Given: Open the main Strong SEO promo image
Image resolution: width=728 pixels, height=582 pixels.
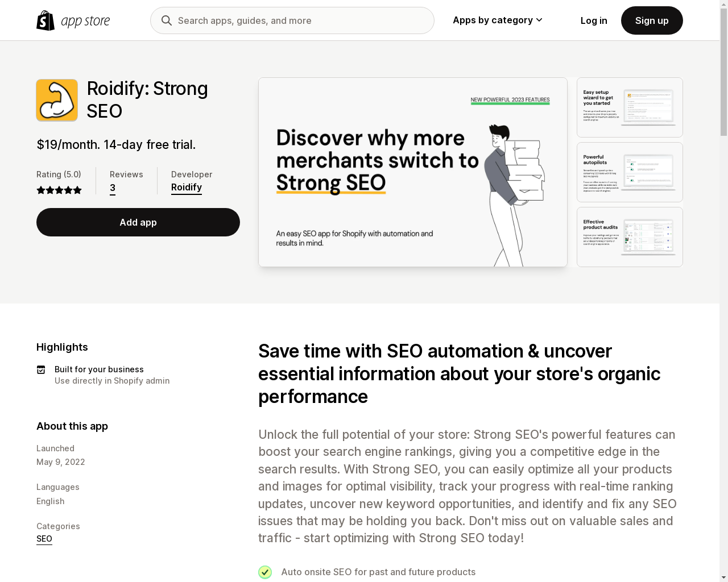Looking at the screenshot, I should [413, 172].
